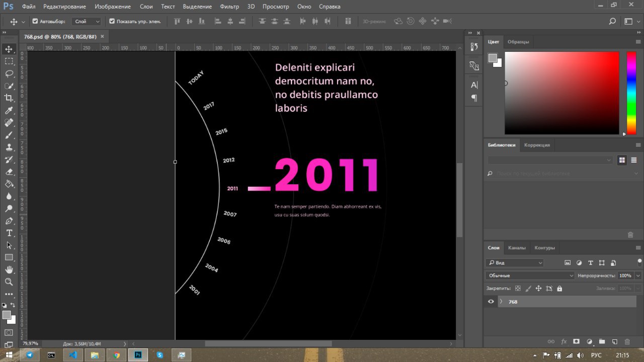
Task: Open the tool preset picker arrow
Action: click(23, 22)
